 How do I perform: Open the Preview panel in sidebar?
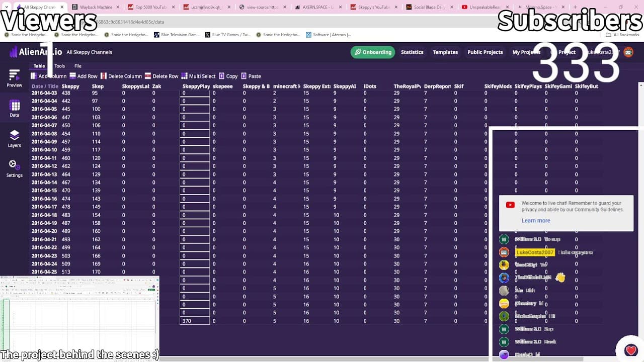(14, 78)
